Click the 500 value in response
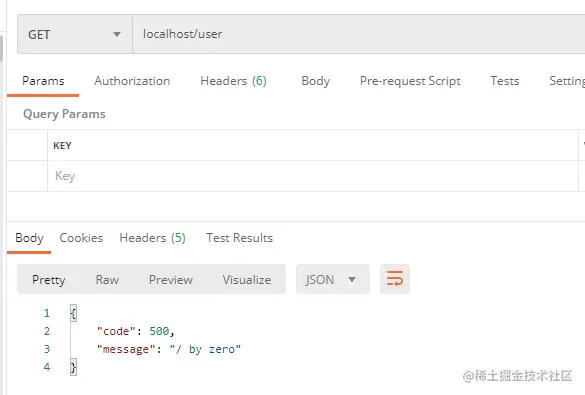Screen dimensions: 585x395 coord(159,331)
